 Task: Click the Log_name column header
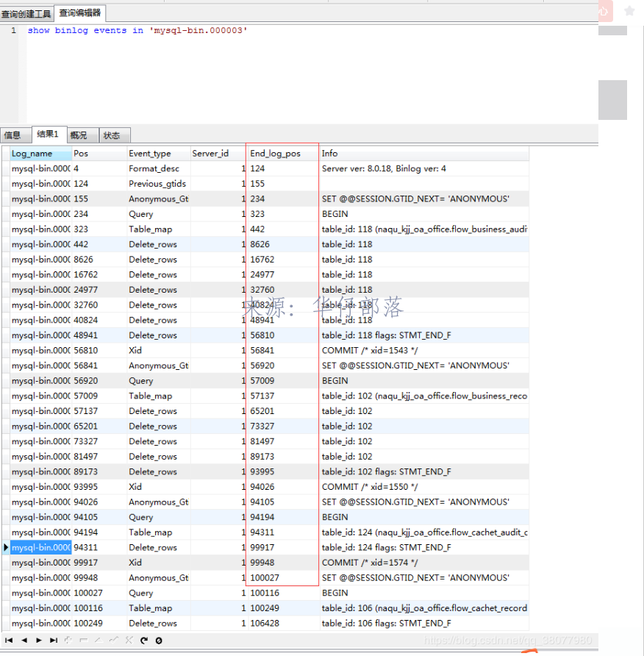point(40,154)
